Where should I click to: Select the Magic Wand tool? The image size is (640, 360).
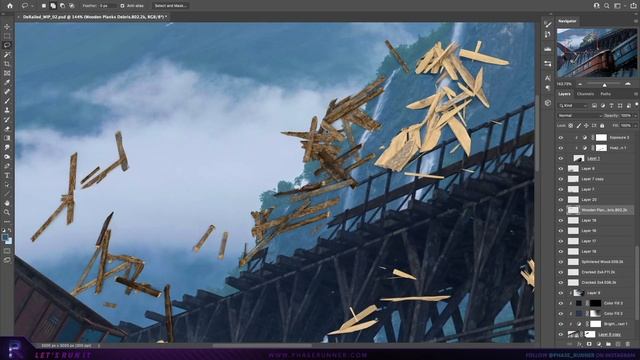pyautogui.click(x=7, y=55)
